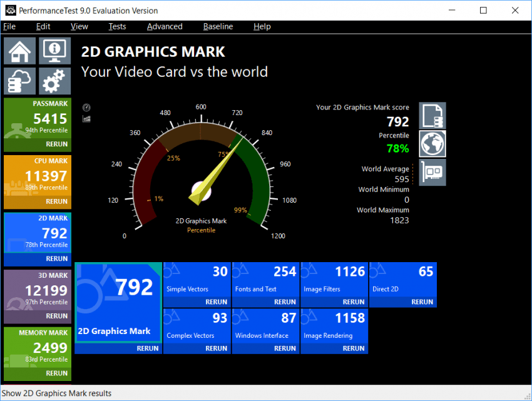532x401 pixels.
Task: Rerun the Complex Vectors test
Action: [x=216, y=348]
